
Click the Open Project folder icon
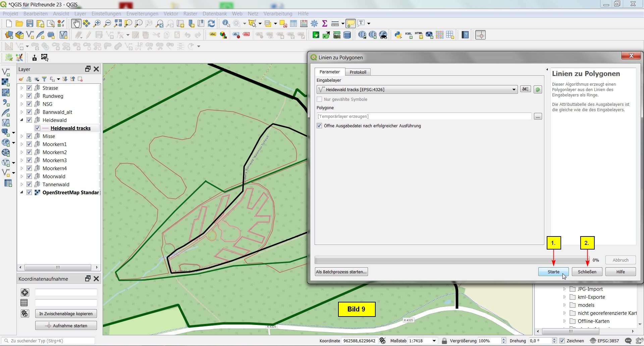19,23
